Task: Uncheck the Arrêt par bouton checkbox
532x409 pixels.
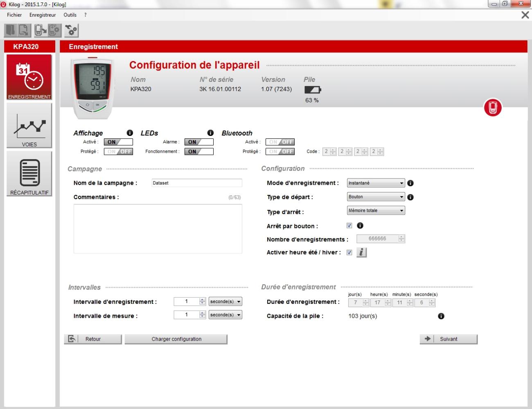Action: (x=349, y=226)
